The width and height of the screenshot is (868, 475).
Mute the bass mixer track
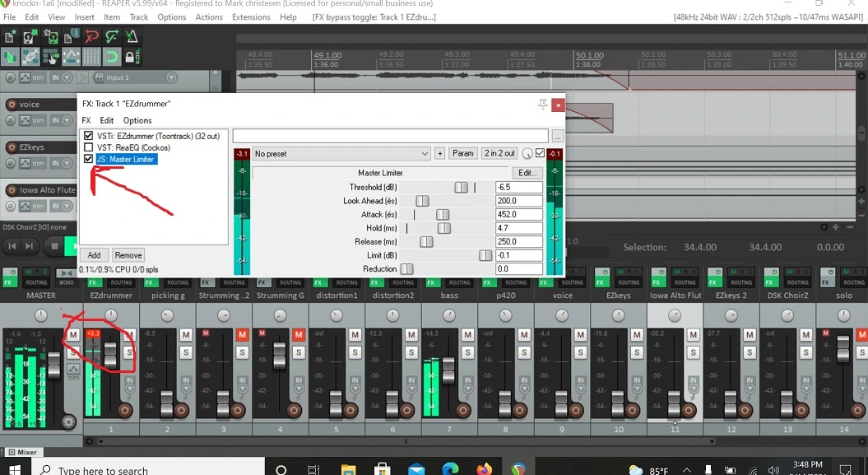[468, 334]
